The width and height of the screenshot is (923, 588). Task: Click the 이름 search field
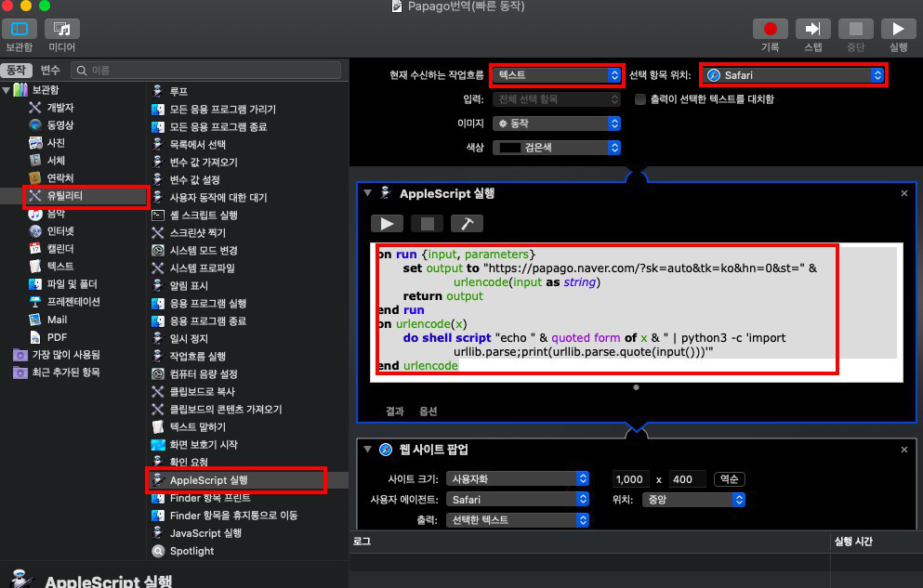pyautogui.click(x=206, y=71)
